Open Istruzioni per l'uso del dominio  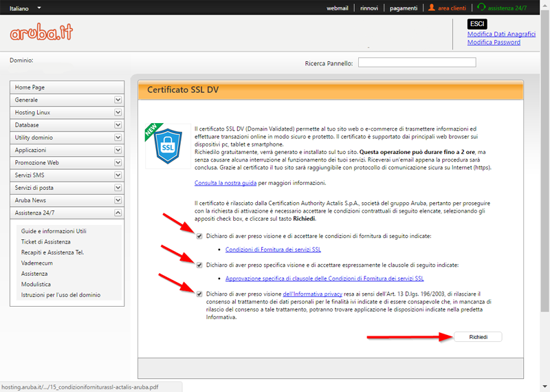[x=60, y=295]
